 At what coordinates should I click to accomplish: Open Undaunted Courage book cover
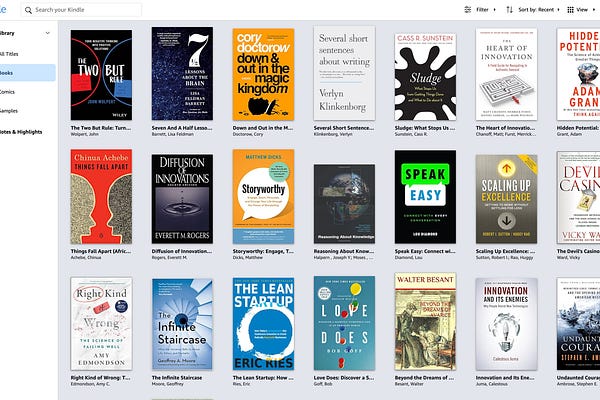point(579,324)
